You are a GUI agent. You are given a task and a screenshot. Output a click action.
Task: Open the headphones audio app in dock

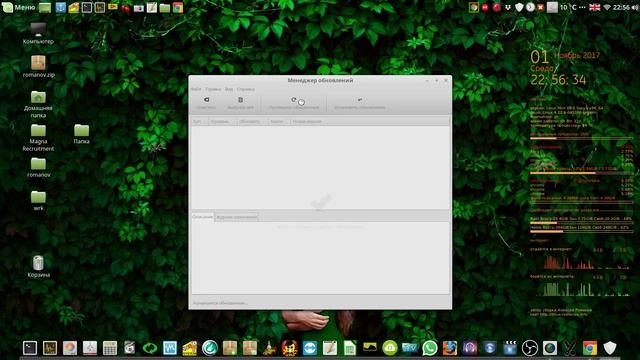coord(470,348)
